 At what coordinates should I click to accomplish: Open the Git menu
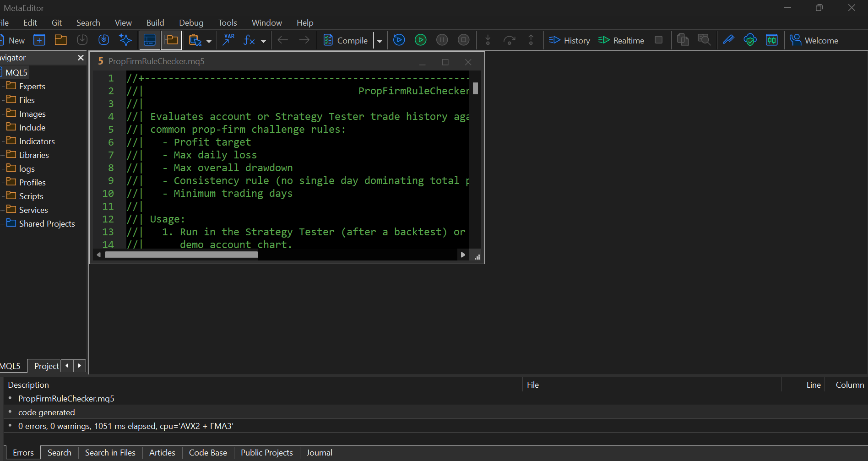click(57, 22)
